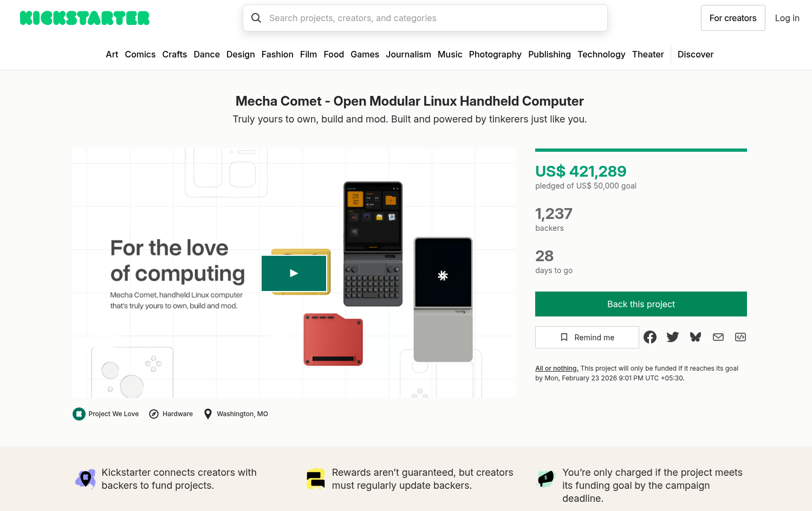The image size is (812, 511).
Task: Share project on Facebook
Action: click(x=650, y=337)
